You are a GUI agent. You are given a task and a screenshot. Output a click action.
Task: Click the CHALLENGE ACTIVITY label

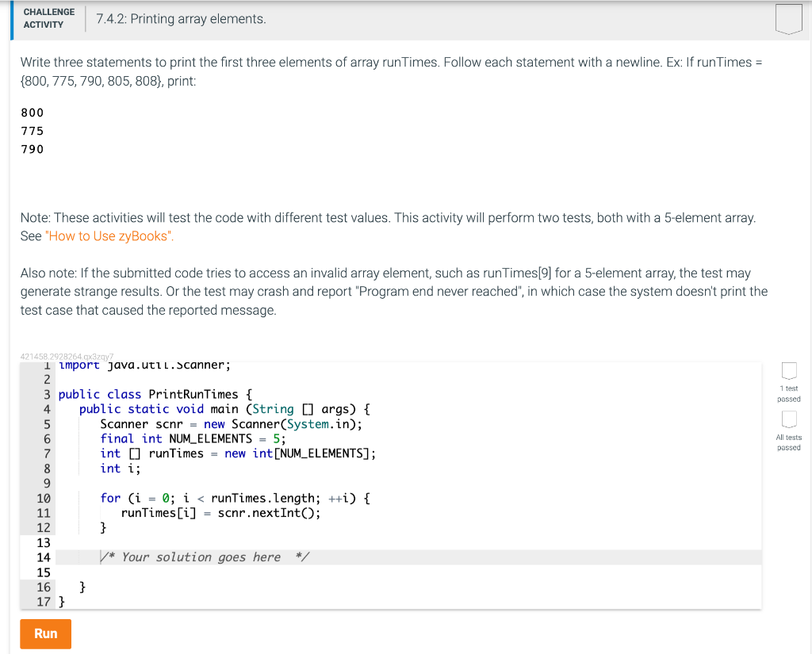click(x=48, y=18)
